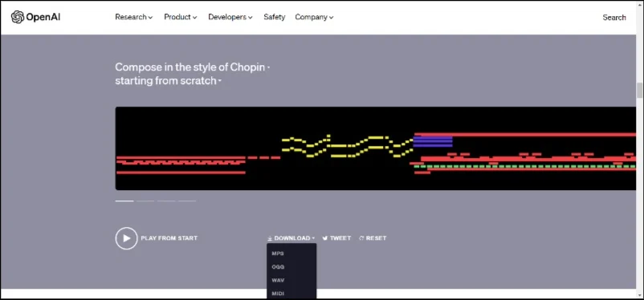Open the Research menu
Image resolution: width=644 pixels, height=300 pixels.
coord(134,17)
